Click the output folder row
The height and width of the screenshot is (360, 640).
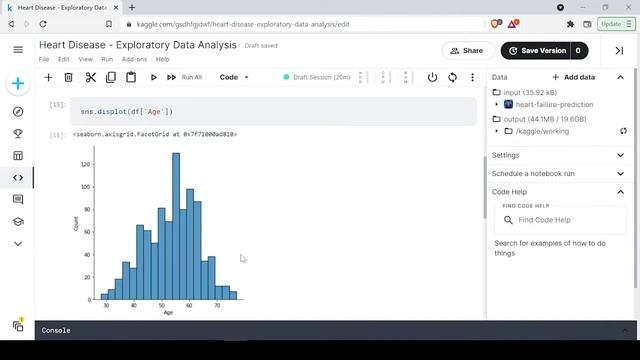539,119
